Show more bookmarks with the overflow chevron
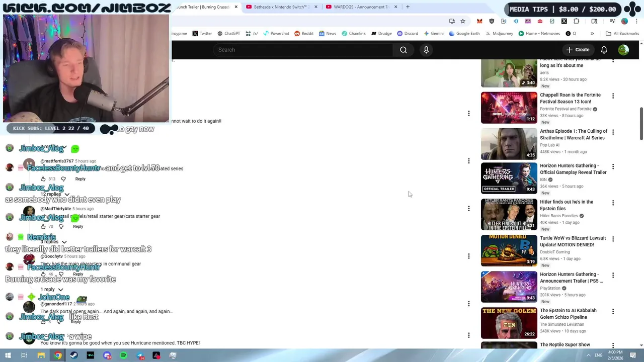This screenshot has height=362, width=644. pos(592,34)
